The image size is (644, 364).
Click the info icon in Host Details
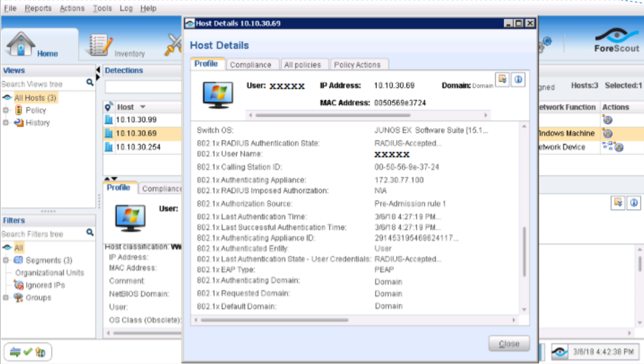(518, 79)
